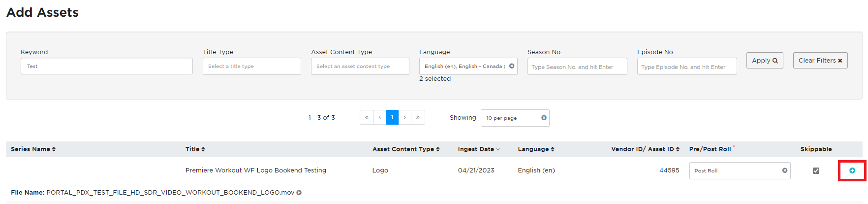Go to the first results page
Image resolution: width=868 pixels, height=204 pixels.
[367, 117]
